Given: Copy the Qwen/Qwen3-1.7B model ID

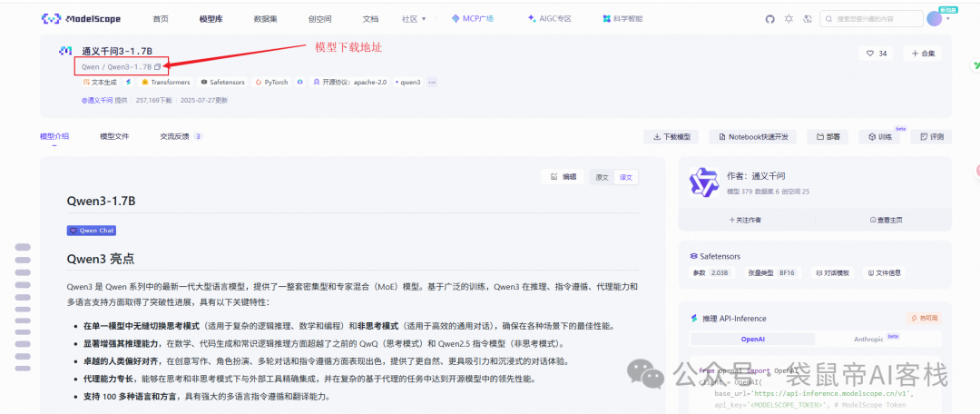Looking at the screenshot, I should [x=158, y=66].
